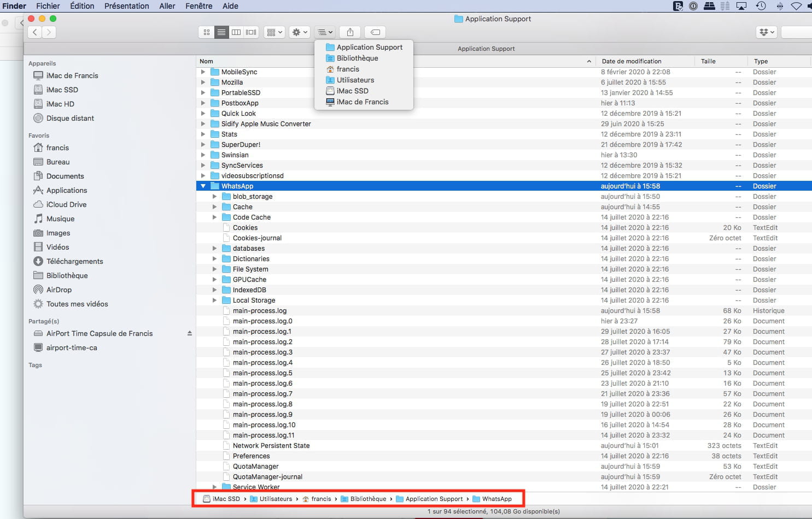Expand the Mozilla folder

pyautogui.click(x=203, y=82)
